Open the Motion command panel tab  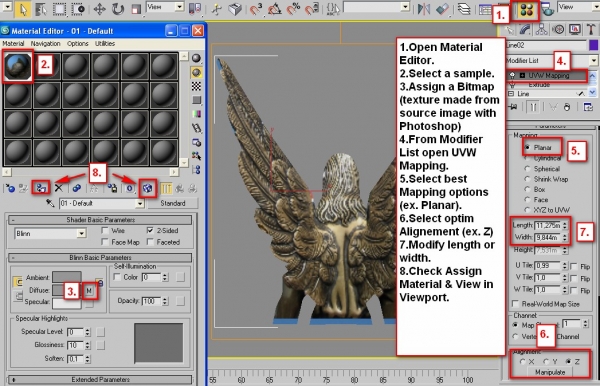click(x=559, y=29)
